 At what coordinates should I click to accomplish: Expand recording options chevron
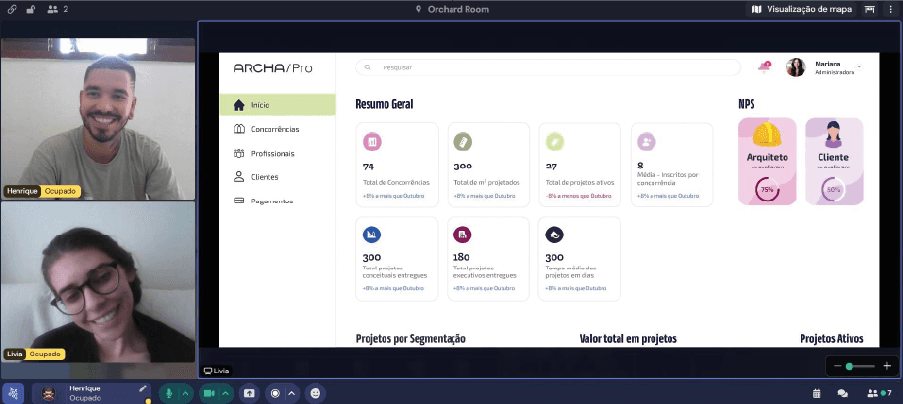(292, 394)
